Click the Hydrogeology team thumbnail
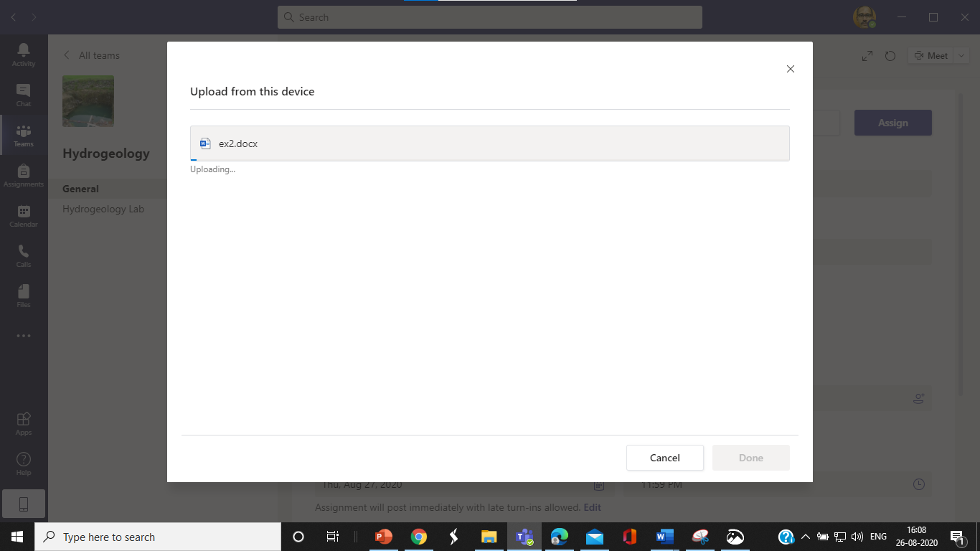The width and height of the screenshot is (980, 551). (x=88, y=101)
